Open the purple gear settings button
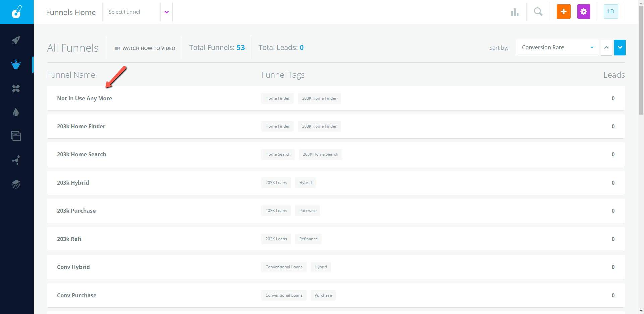Screen dimensions: 644x314 click(584, 12)
